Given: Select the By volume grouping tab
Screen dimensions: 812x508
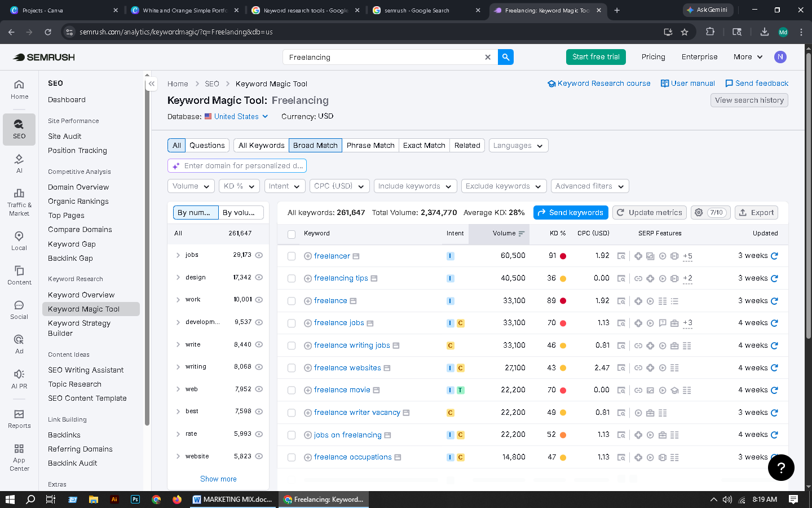Looking at the screenshot, I should pyautogui.click(x=241, y=212).
